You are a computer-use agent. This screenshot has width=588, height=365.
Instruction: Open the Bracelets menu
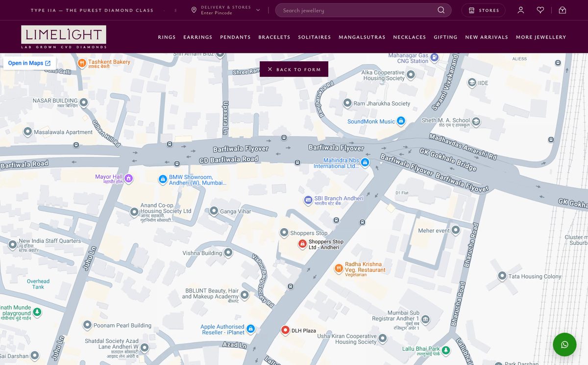[274, 37]
